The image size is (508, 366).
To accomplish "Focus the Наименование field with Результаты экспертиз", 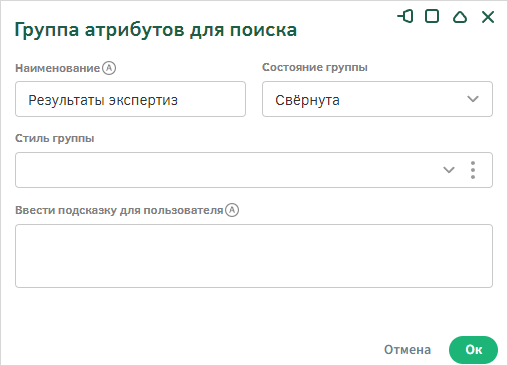I will [x=130, y=99].
